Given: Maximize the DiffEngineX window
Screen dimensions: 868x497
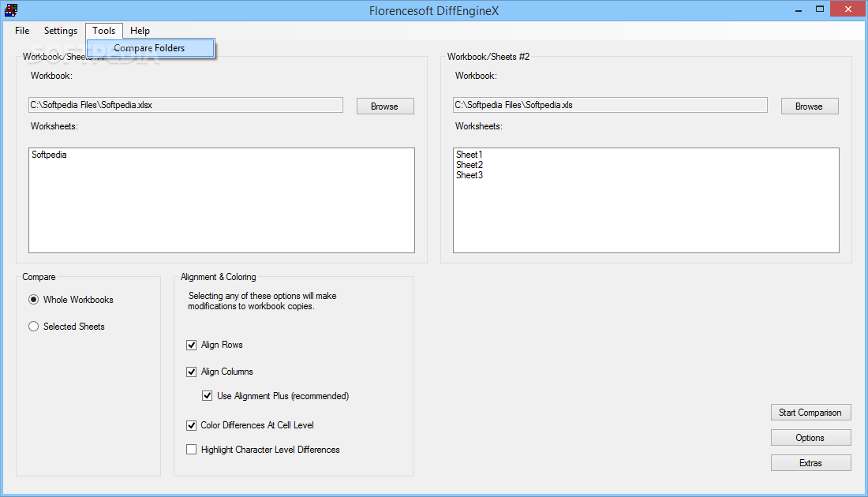Looking at the screenshot, I should point(820,9).
